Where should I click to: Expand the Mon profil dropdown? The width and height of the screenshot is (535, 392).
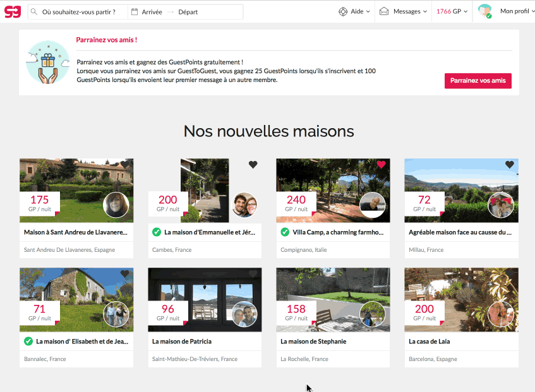(x=514, y=11)
